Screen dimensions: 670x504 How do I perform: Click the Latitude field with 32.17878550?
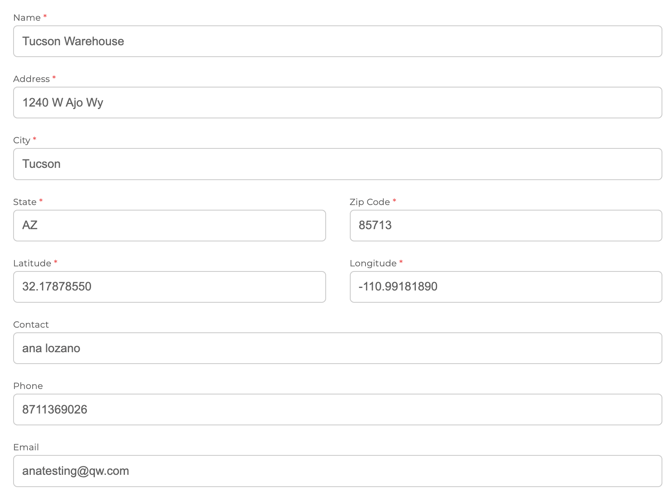click(169, 287)
